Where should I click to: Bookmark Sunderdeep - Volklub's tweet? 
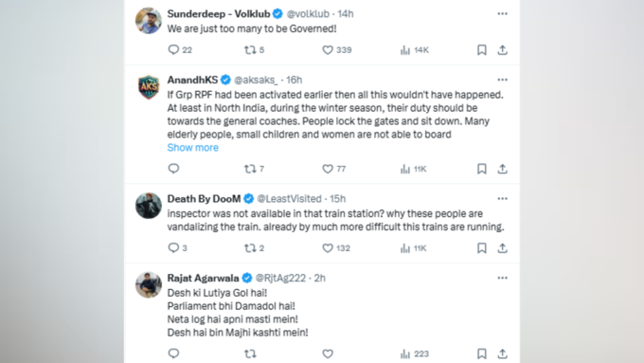[482, 50]
